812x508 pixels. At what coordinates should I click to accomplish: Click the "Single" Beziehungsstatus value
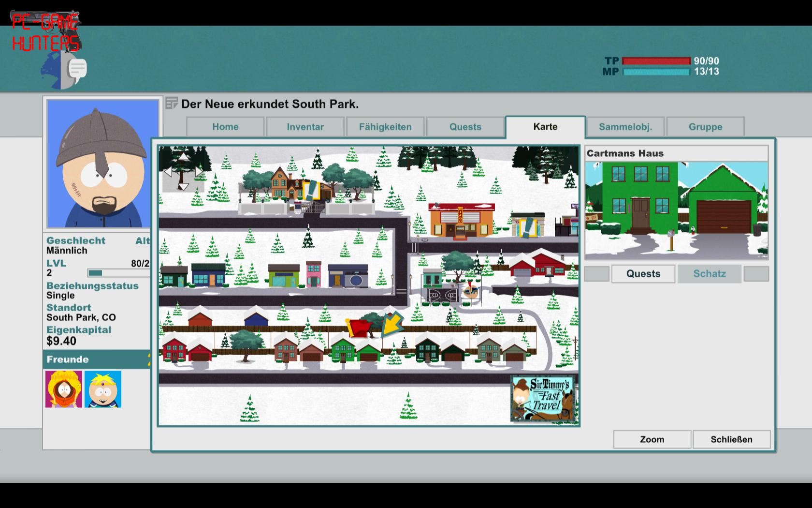coord(60,296)
